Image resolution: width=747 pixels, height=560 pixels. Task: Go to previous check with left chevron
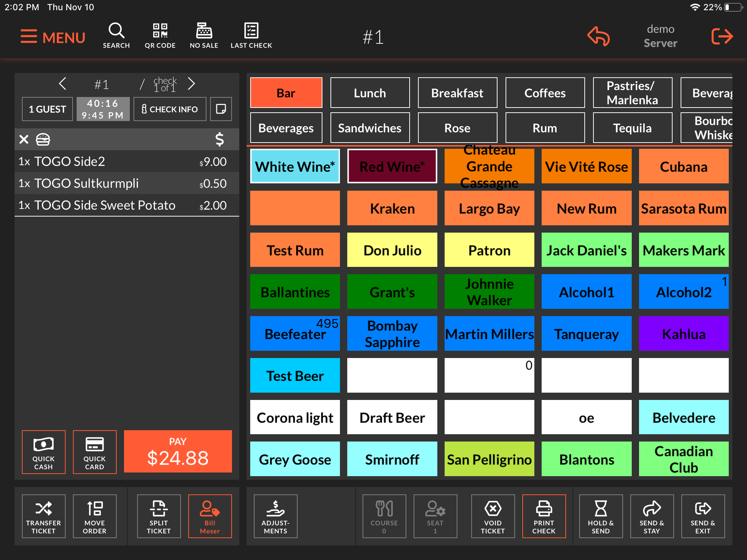tap(62, 84)
